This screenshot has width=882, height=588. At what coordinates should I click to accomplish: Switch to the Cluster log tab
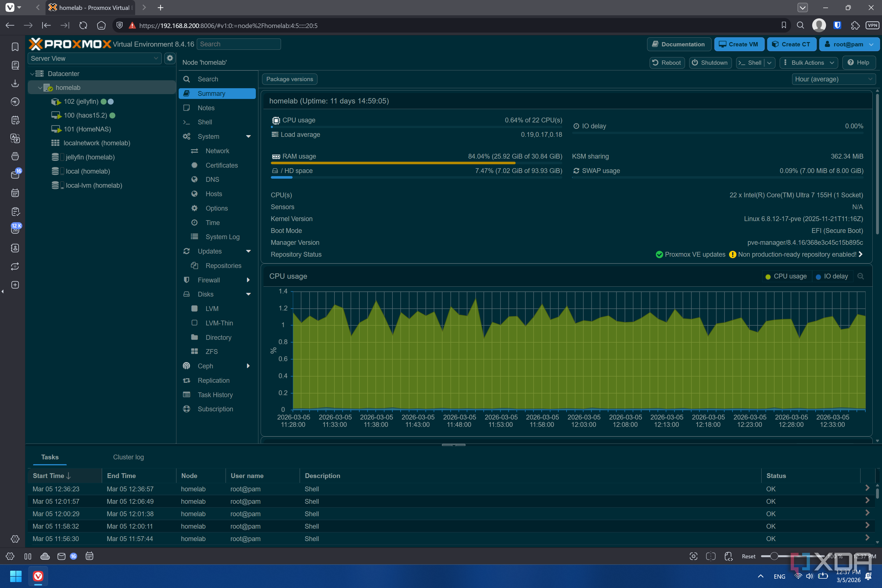pos(128,457)
